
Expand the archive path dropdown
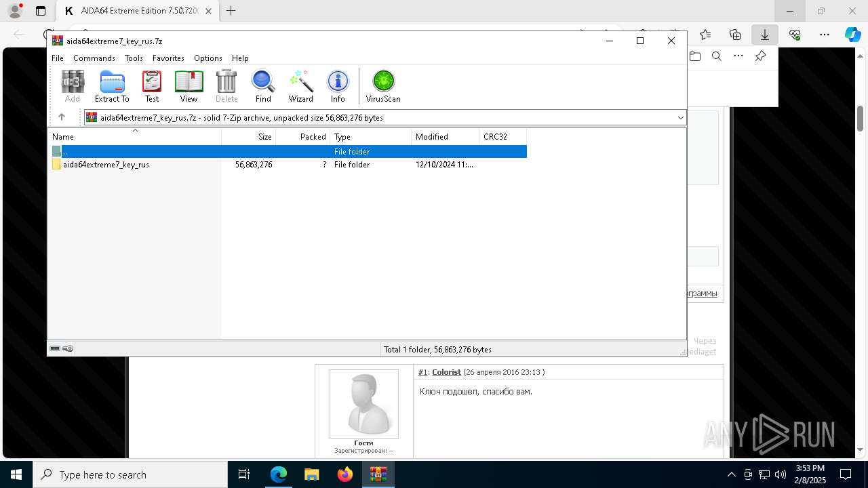pos(680,118)
